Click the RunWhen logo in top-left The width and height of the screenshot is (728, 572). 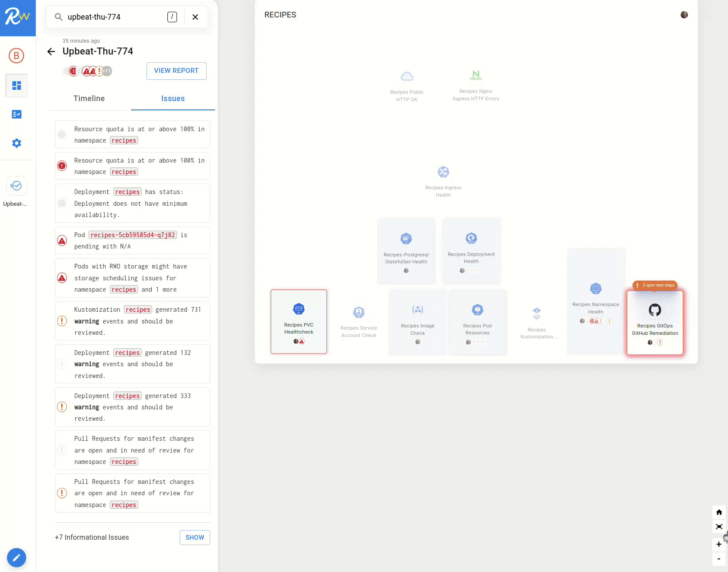(17, 17)
